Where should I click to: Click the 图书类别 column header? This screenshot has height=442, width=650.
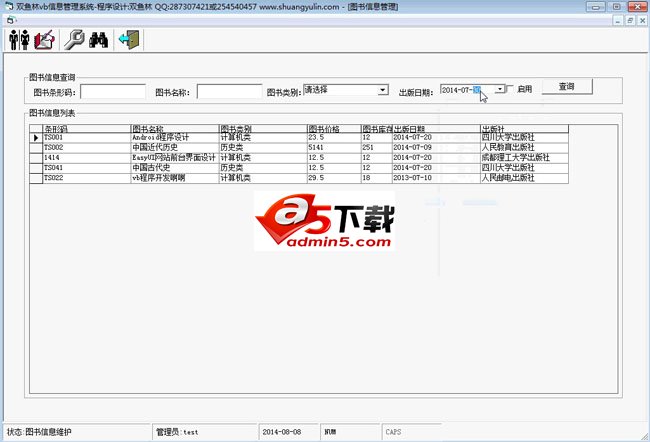263,129
